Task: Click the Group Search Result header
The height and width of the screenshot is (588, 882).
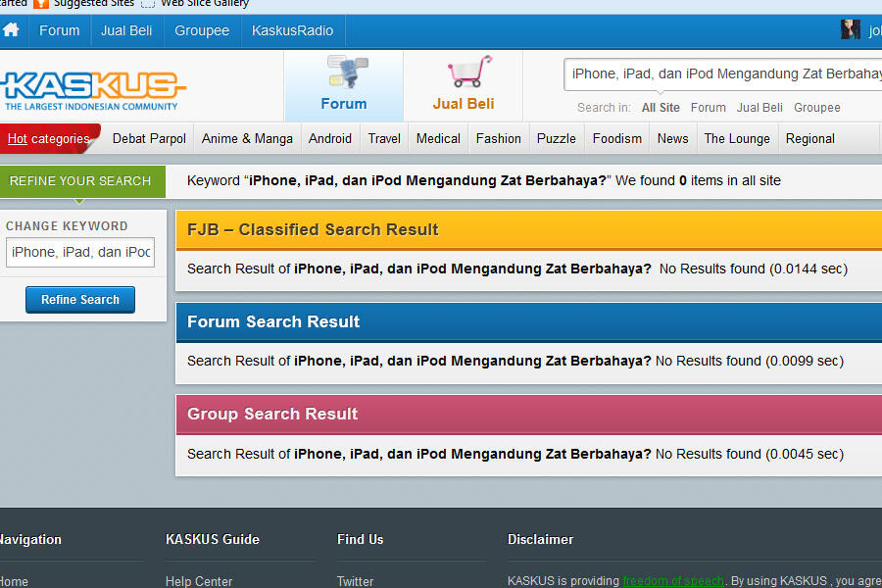Action: coord(529,415)
